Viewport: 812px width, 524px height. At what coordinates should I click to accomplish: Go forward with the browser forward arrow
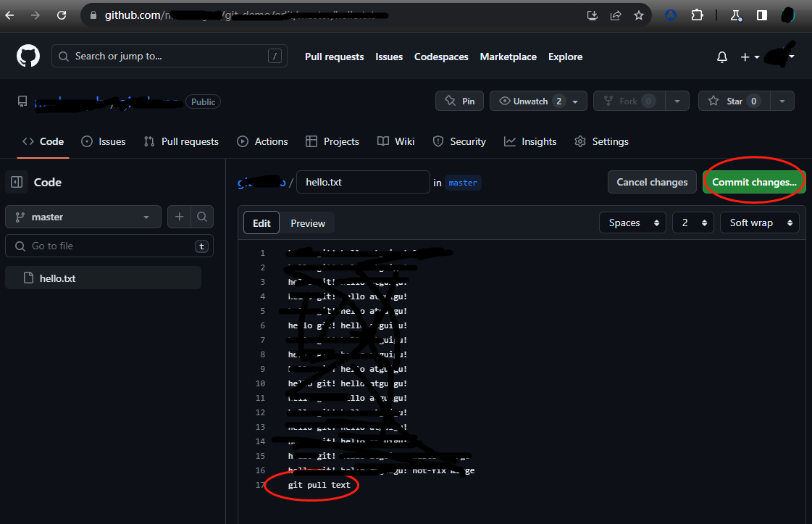tap(35, 15)
